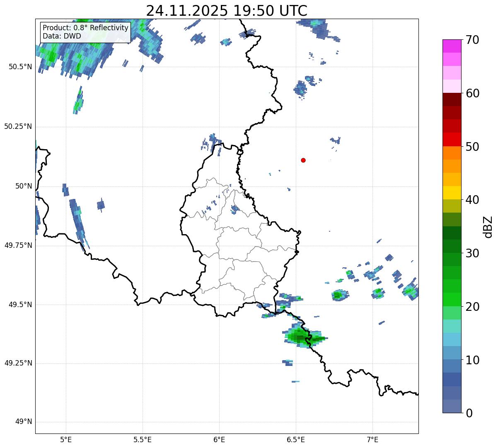The width and height of the screenshot is (498, 448).
Task: Click the dark maroon colorbar segment below 60
Action: click(x=452, y=99)
